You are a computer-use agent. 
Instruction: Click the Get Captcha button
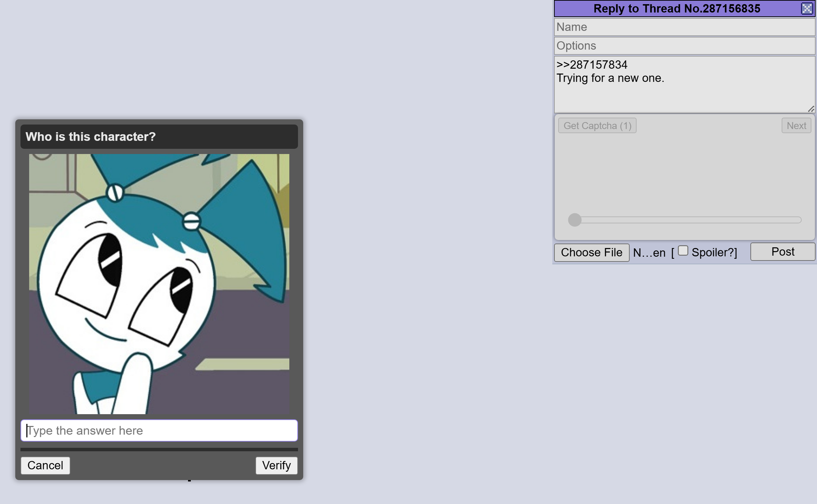tap(597, 126)
